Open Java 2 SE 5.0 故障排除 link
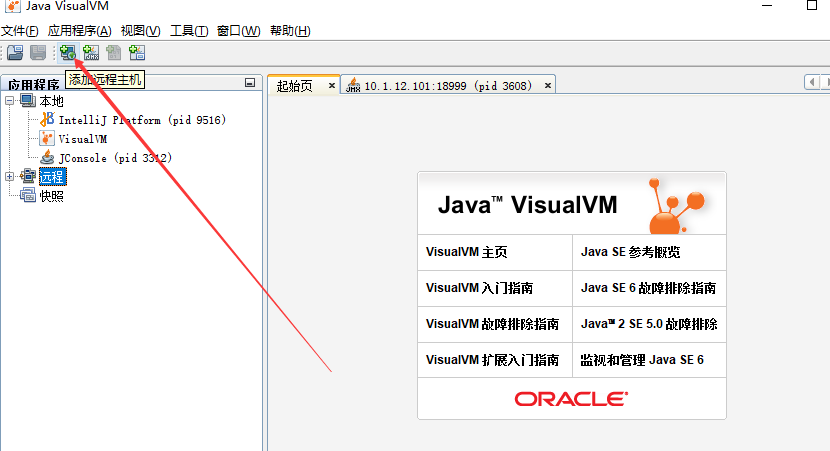 coord(649,324)
